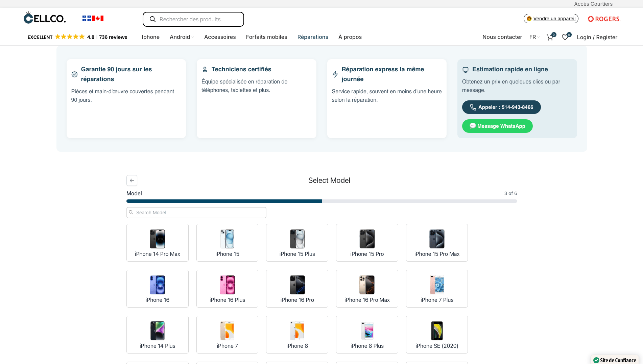Click the Trustpilot star rating
The width and height of the screenshot is (643, 364).
[x=70, y=37]
